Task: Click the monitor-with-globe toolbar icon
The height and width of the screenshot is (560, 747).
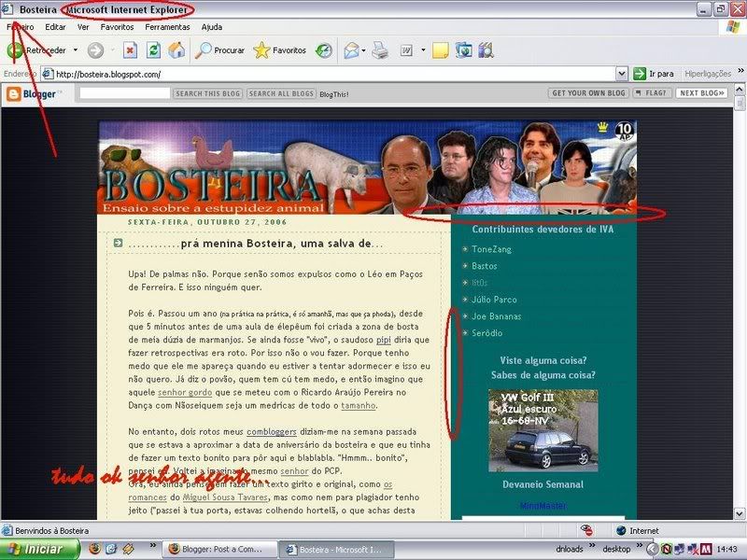Action: (x=463, y=50)
